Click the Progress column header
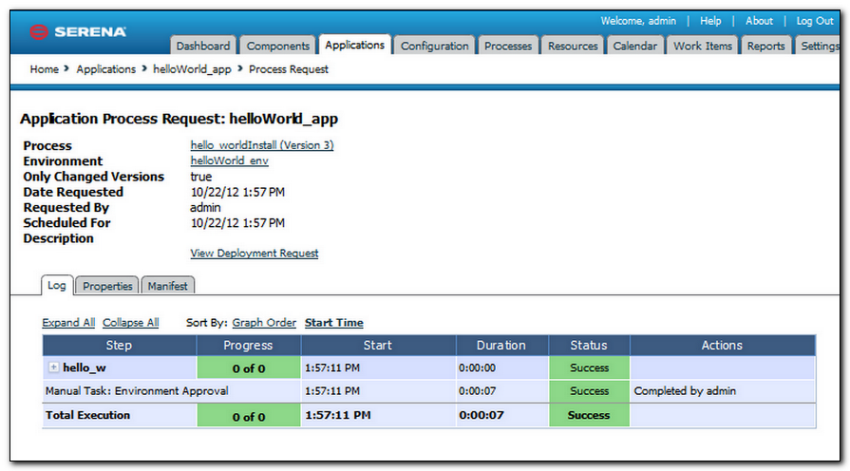This screenshot has height=471, width=850. pos(248,345)
